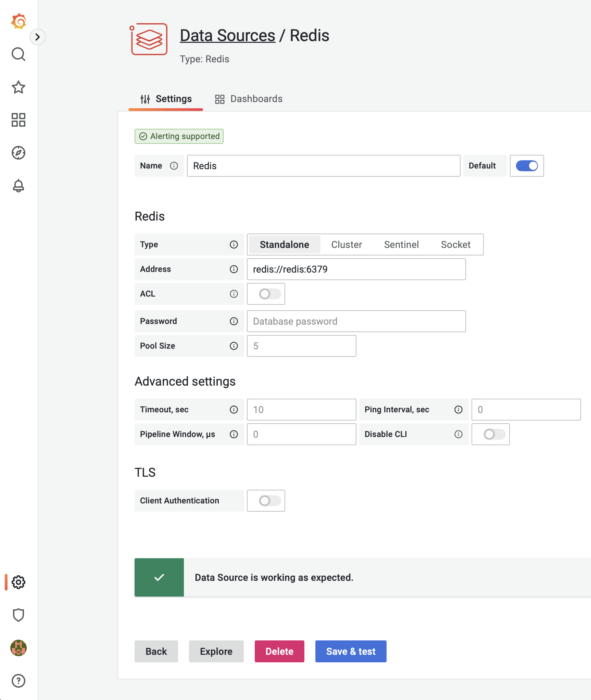
Task: Click Save & test button
Action: (x=351, y=651)
